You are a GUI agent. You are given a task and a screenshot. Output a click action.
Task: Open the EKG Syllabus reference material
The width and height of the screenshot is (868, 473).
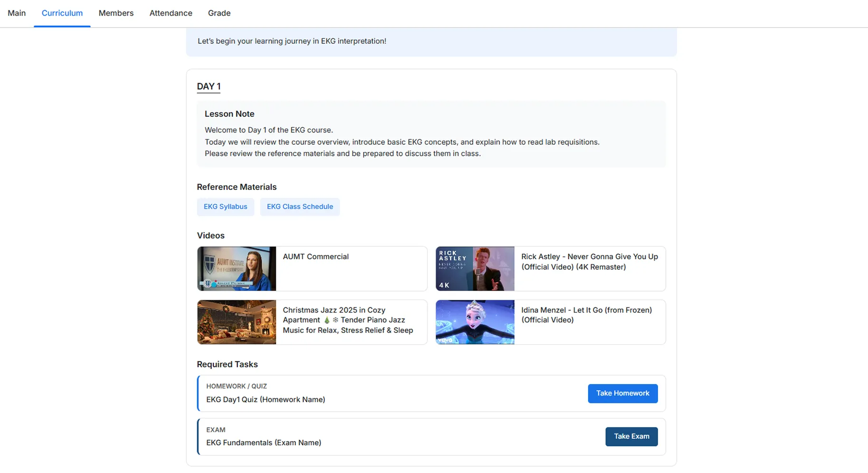pyautogui.click(x=226, y=207)
